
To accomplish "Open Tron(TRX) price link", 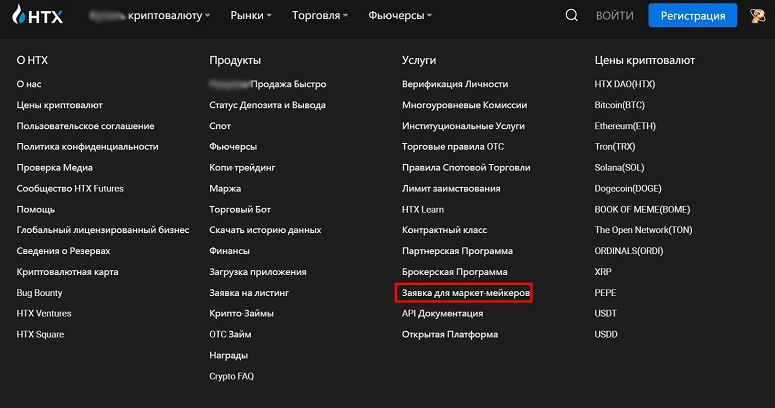I will [615, 146].
